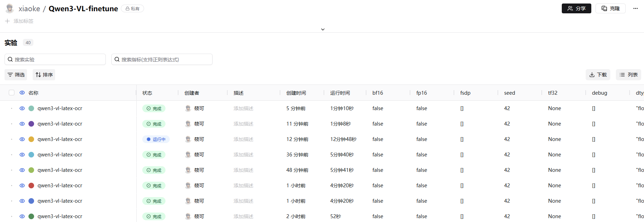Click the 克隆 clone button
Screen dimensions: 644x222
(x=610, y=8)
